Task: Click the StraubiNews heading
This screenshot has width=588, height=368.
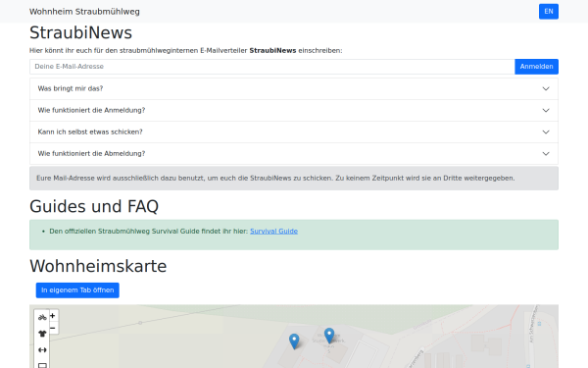Action: 81,32
